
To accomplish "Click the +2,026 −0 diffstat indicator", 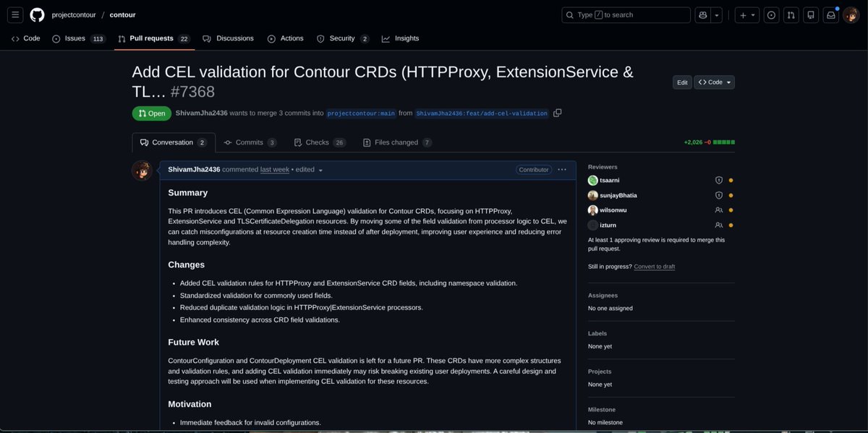I will click(x=709, y=142).
